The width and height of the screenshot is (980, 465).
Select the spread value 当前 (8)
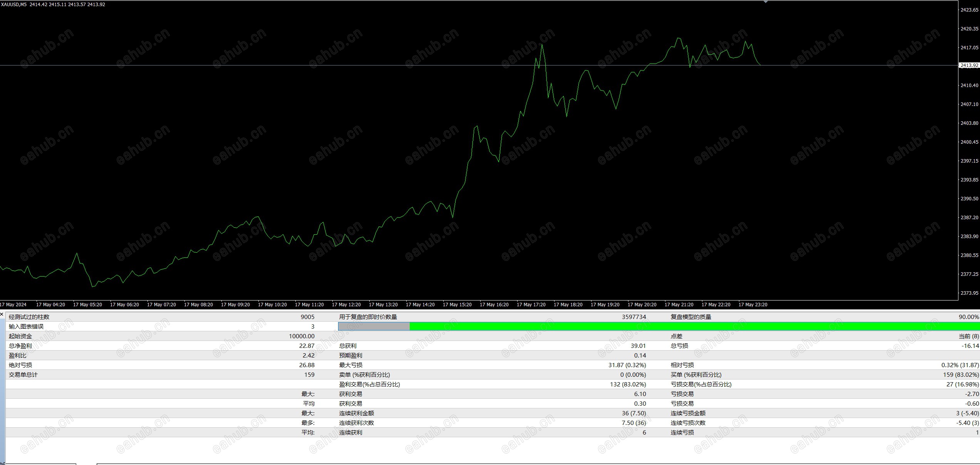(969, 336)
